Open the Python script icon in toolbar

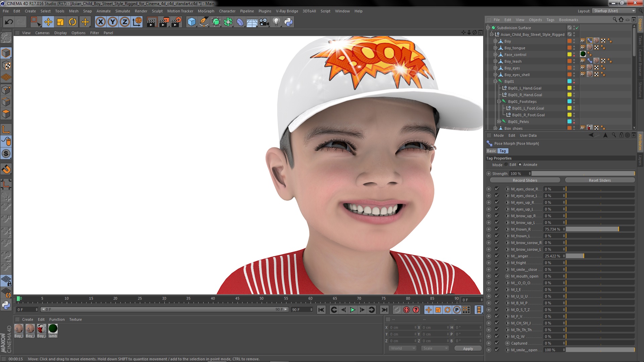point(288,22)
